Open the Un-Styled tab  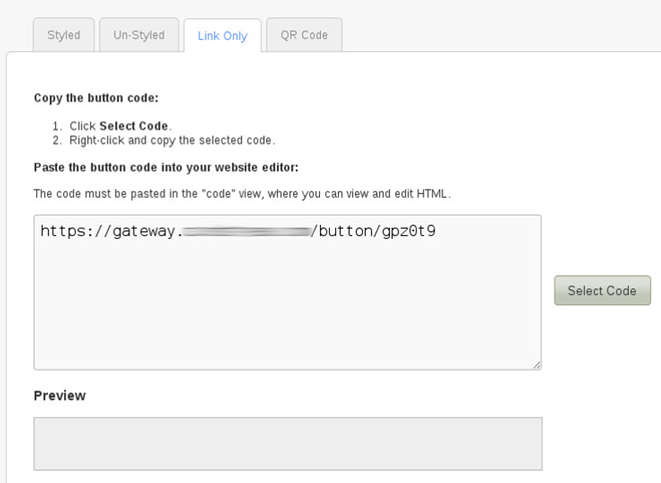[139, 35]
